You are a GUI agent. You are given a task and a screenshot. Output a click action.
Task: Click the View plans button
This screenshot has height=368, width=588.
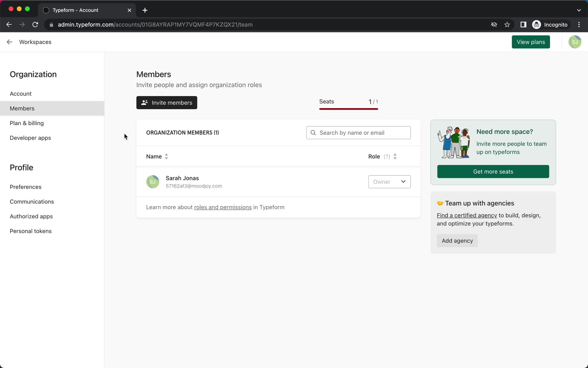tap(530, 42)
